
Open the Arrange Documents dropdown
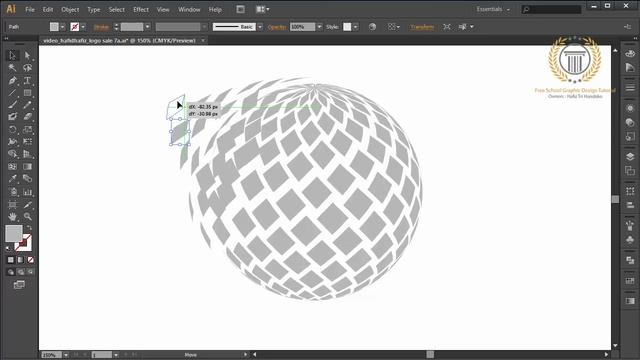coord(262,9)
